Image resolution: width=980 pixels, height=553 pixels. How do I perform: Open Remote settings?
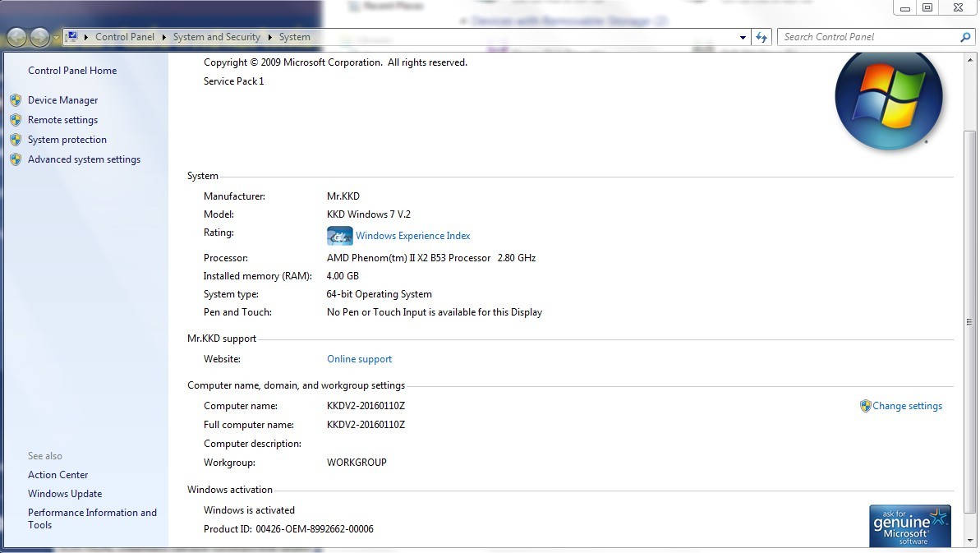click(x=62, y=120)
